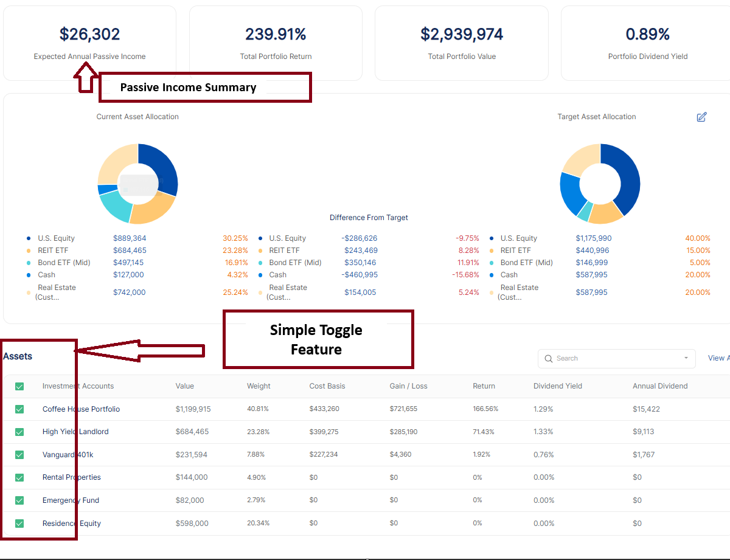Sort by the Dividend Yield column header
The image size is (730, 560).
click(x=557, y=386)
